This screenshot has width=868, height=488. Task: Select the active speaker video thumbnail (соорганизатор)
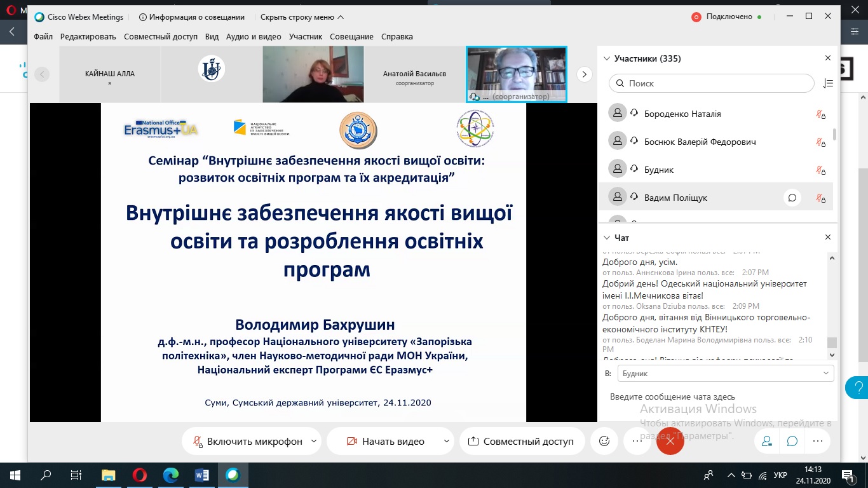point(517,74)
